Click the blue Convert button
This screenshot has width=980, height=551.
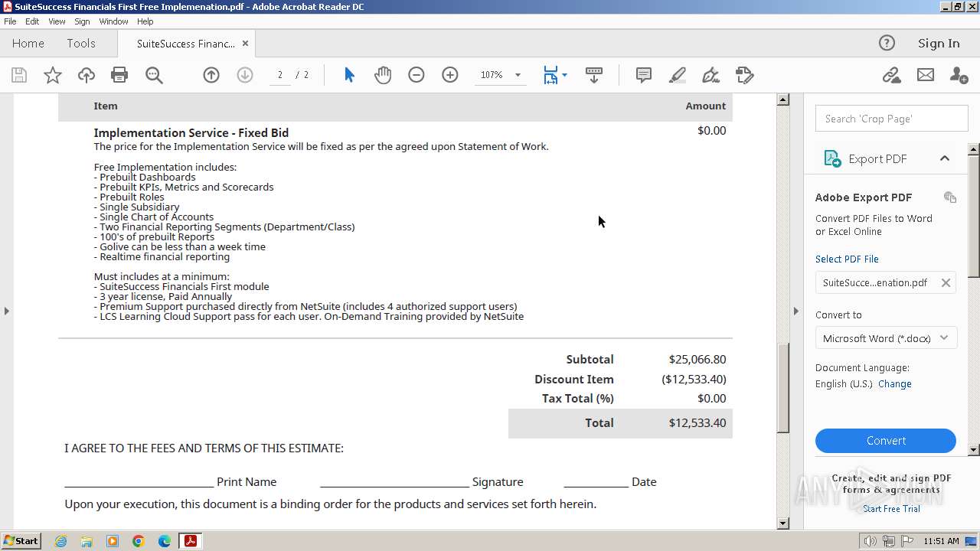pyautogui.click(x=886, y=441)
